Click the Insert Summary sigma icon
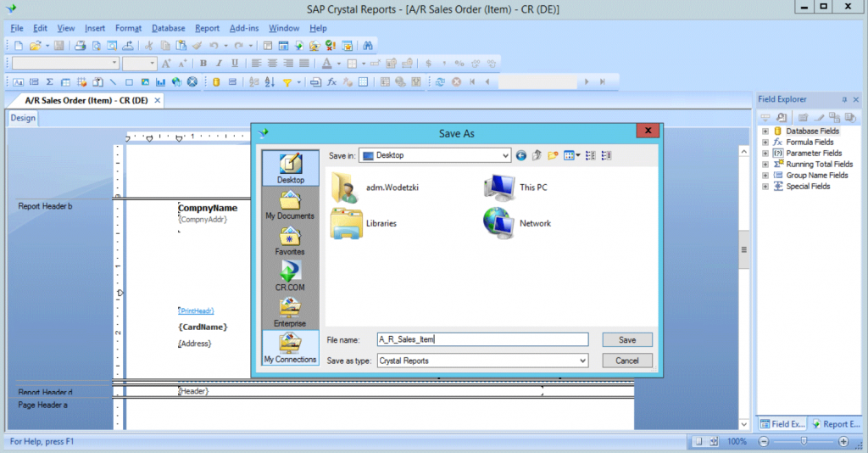868x453 pixels. [x=50, y=82]
